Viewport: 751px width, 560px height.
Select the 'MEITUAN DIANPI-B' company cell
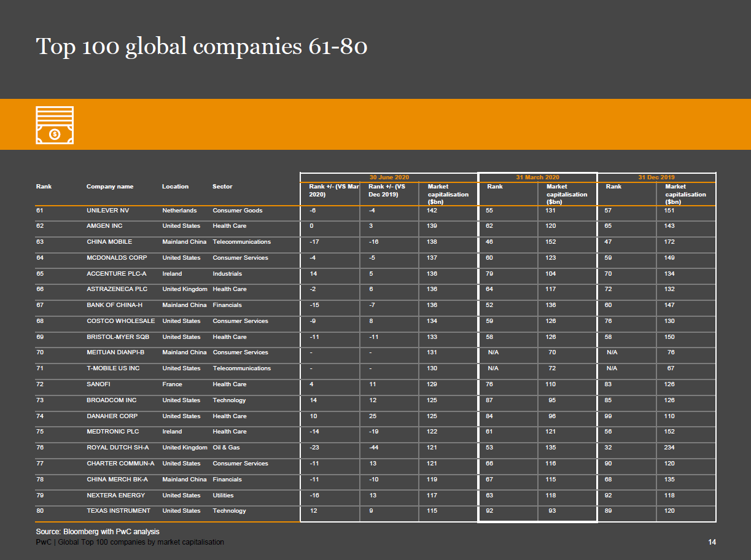[115, 352]
